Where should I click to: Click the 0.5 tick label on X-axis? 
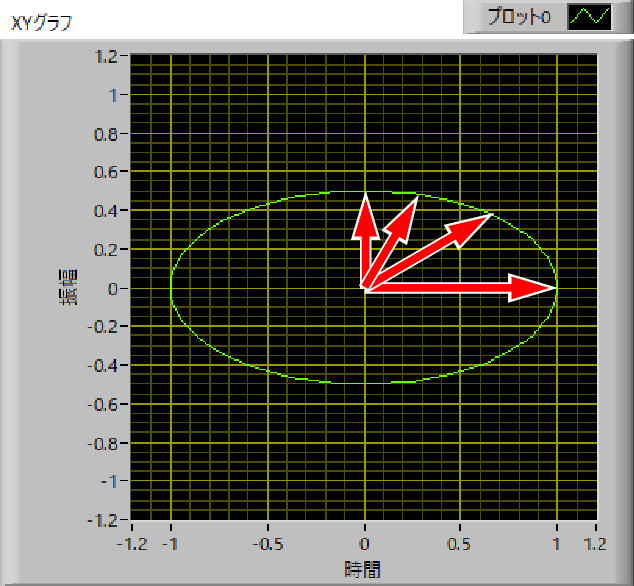461,544
